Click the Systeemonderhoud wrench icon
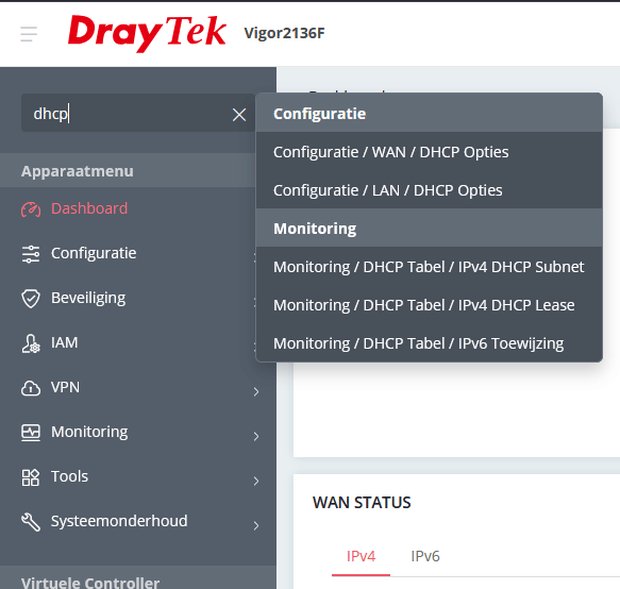This screenshot has width=620, height=589. (x=31, y=522)
